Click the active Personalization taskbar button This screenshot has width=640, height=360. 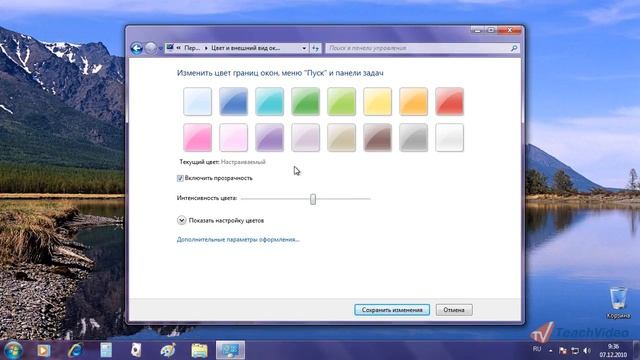[230, 350]
